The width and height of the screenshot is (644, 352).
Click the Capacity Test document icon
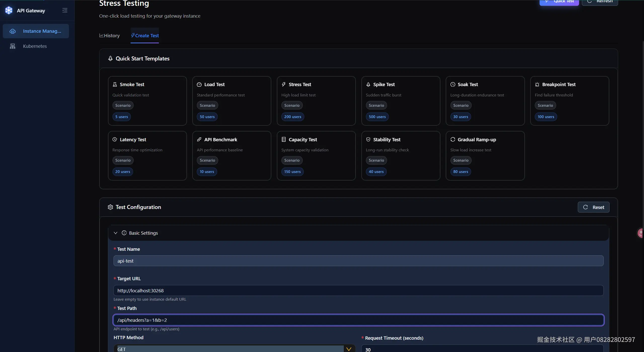pyautogui.click(x=284, y=139)
